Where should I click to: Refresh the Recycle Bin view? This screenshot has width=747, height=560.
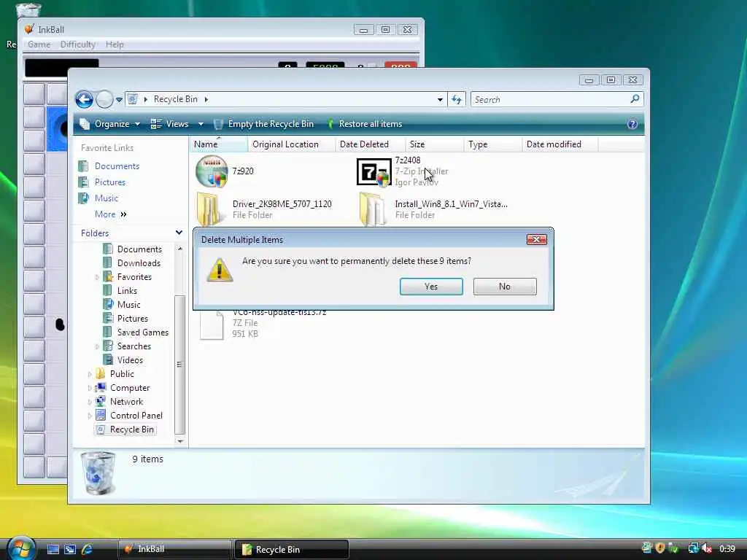(457, 99)
